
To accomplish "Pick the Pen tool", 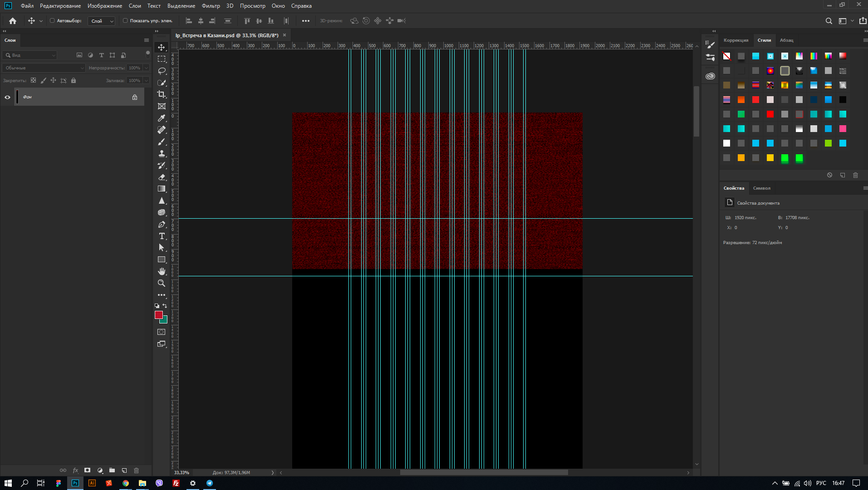I will coord(162,224).
